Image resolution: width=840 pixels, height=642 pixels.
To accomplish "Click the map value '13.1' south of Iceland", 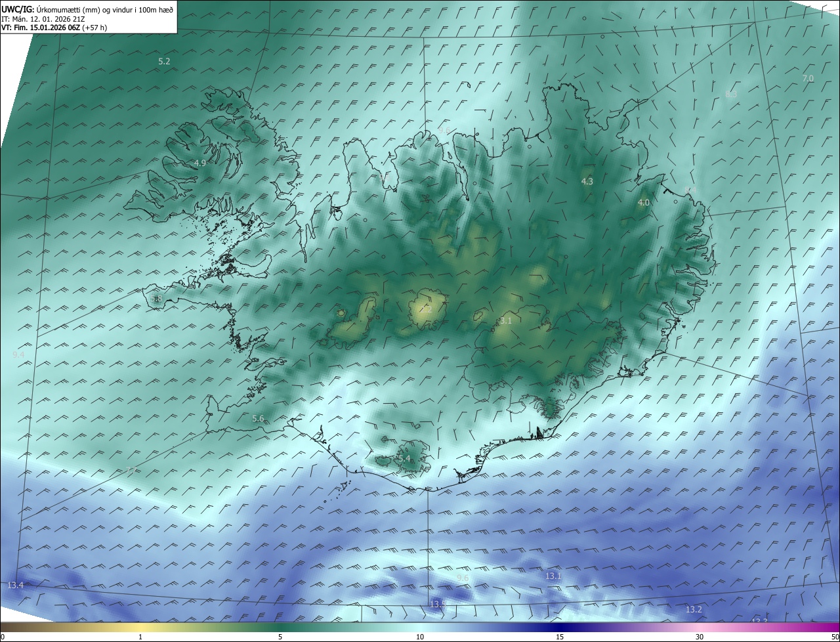I will [x=553, y=576].
